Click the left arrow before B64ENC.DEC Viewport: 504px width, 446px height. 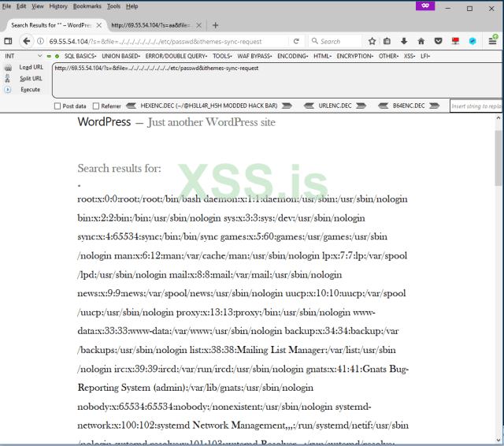point(384,106)
